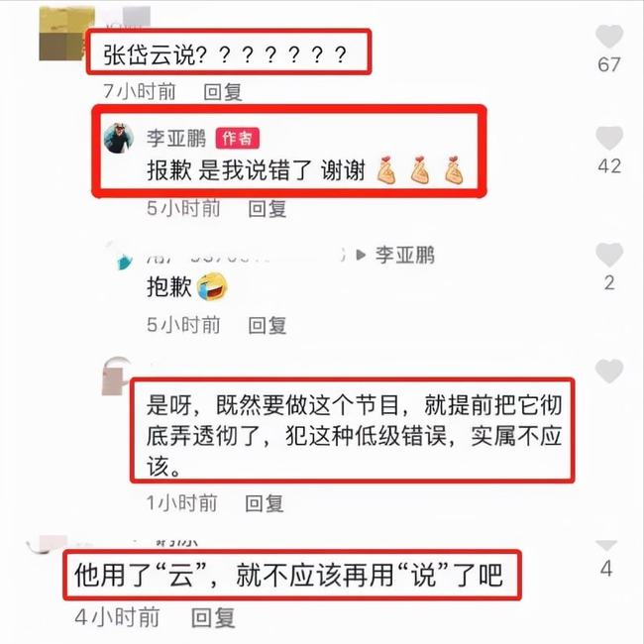Open the 李亚鹏 mention after the arrow
The width and height of the screenshot is (644, 644).
click(x=405, y=255)
